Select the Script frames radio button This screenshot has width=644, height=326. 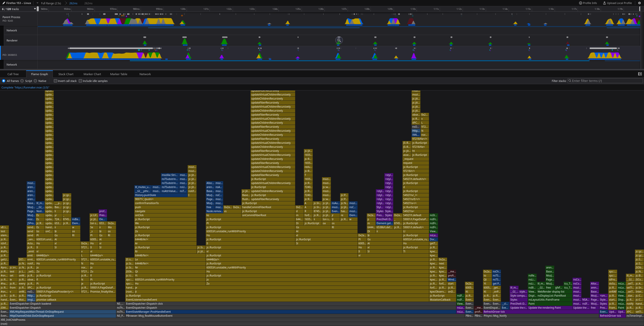pos(22,81)
